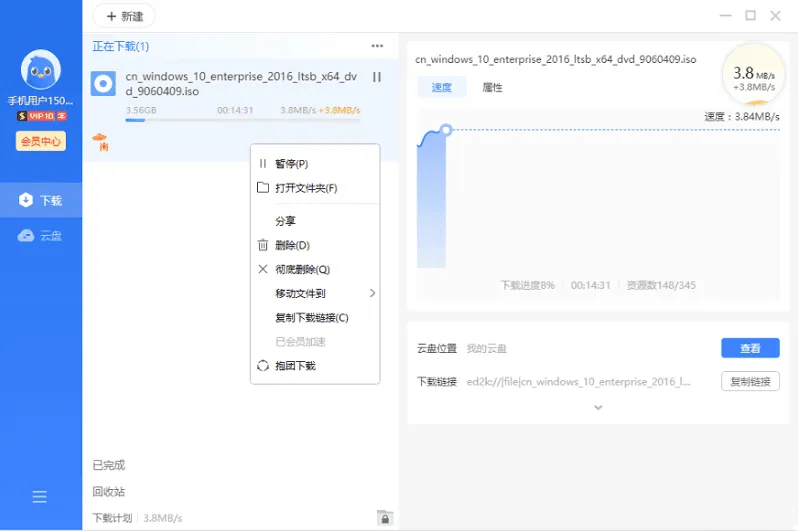The width and height of the screenshot is (798, 531).
Task: Click the file name in the details panel
Action: coord(555,60)
